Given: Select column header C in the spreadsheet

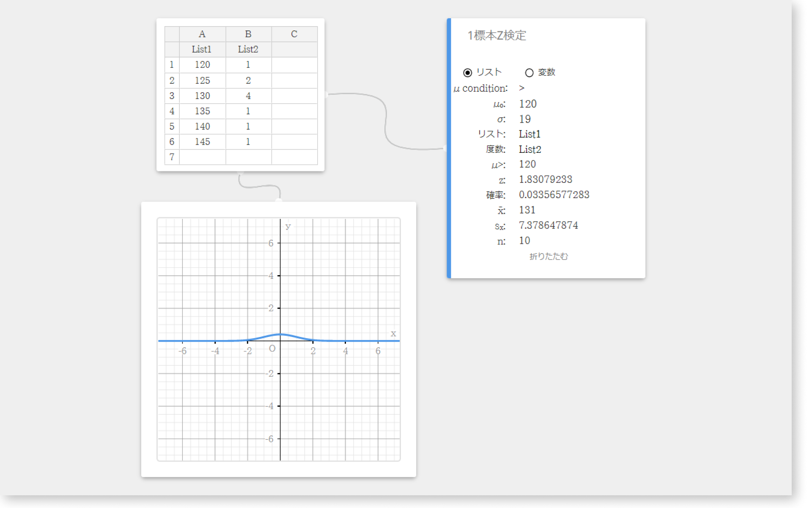Looking at the screenshot, I should [294, 34].
